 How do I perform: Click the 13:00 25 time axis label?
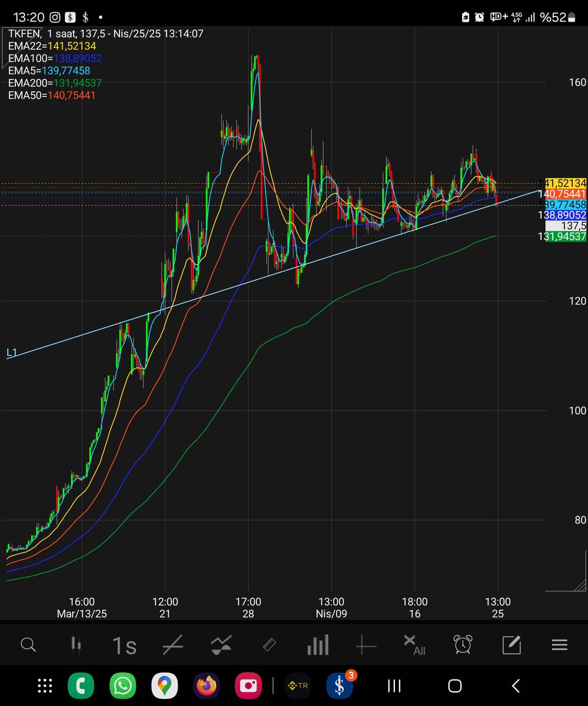coord(498,607)
